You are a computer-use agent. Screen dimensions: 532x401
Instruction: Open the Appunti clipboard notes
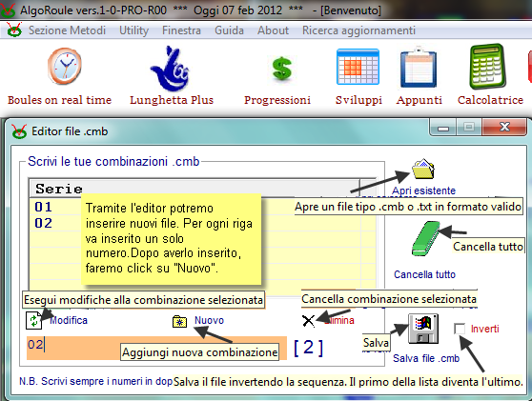[419, 67]
